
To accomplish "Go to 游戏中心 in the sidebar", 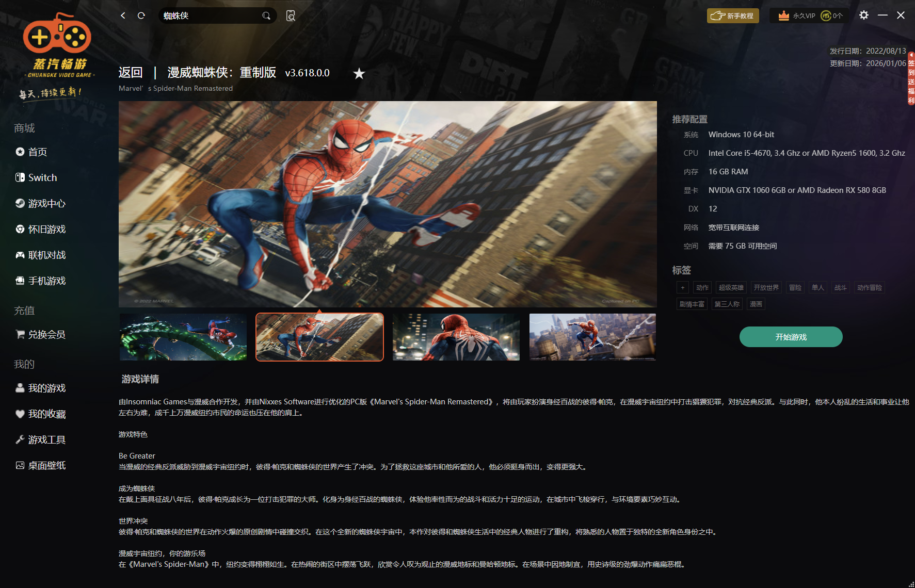I will coord(46,203).
